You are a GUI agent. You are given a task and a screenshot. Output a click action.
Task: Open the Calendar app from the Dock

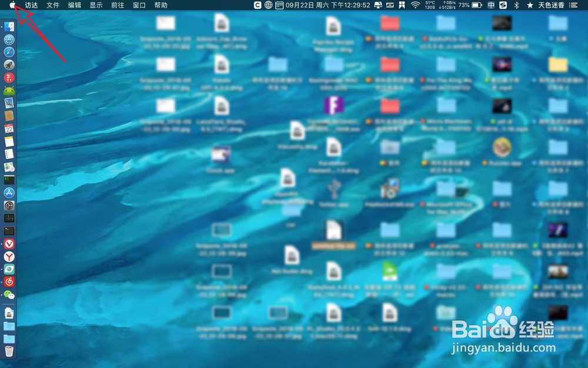[x=9, y=128]
